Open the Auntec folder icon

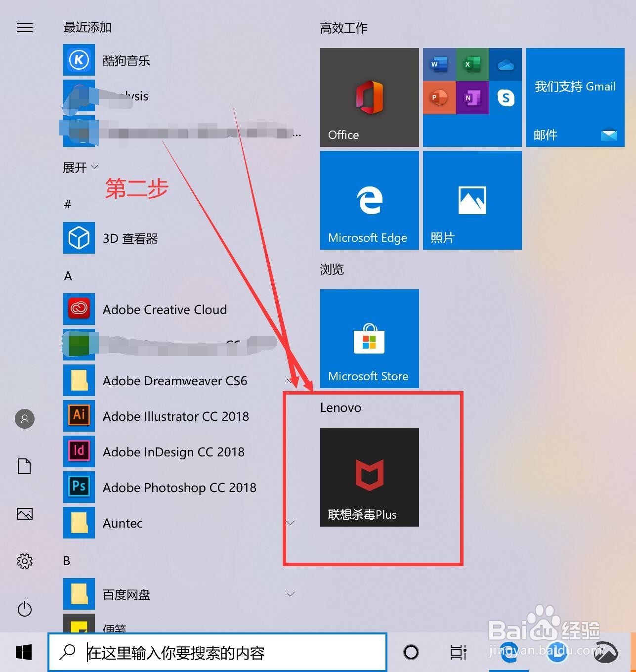(x=79, y=523)
